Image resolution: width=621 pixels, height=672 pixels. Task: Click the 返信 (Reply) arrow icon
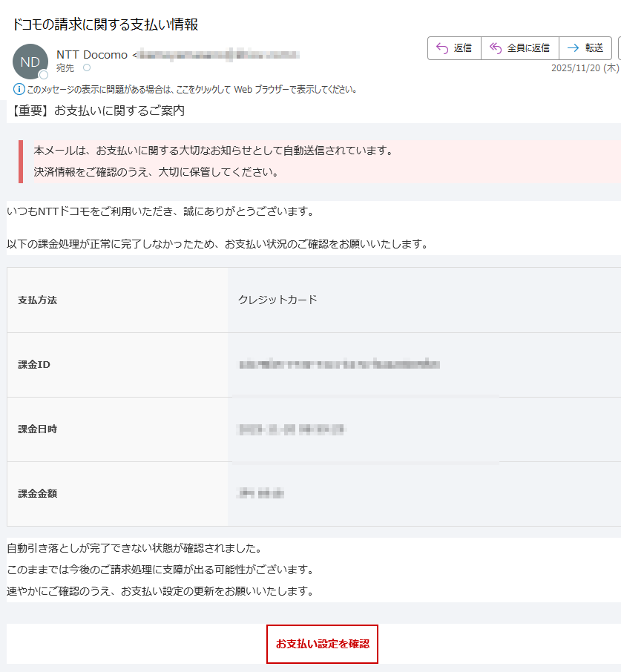click(441, 48)
